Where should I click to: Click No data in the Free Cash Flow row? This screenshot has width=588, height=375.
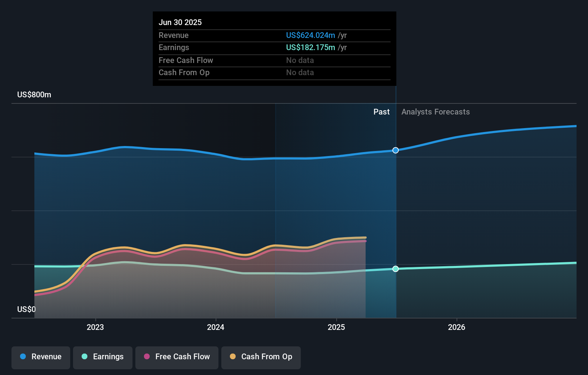300,60
